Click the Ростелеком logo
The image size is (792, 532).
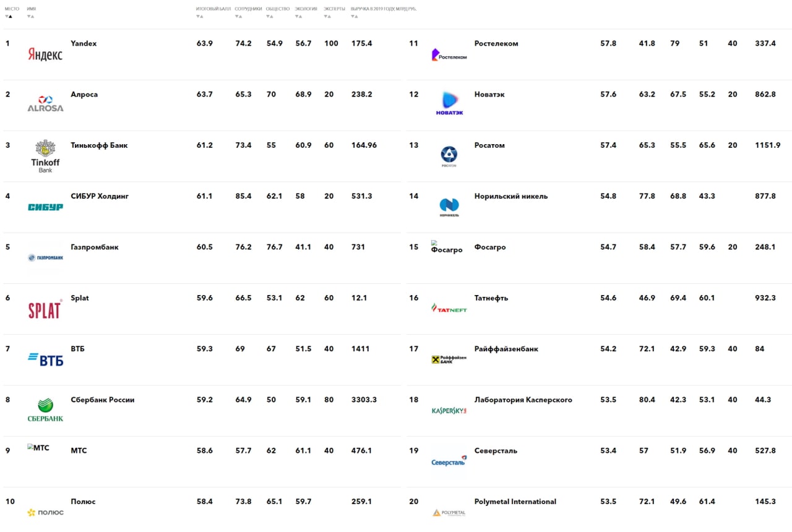point(449,55)
